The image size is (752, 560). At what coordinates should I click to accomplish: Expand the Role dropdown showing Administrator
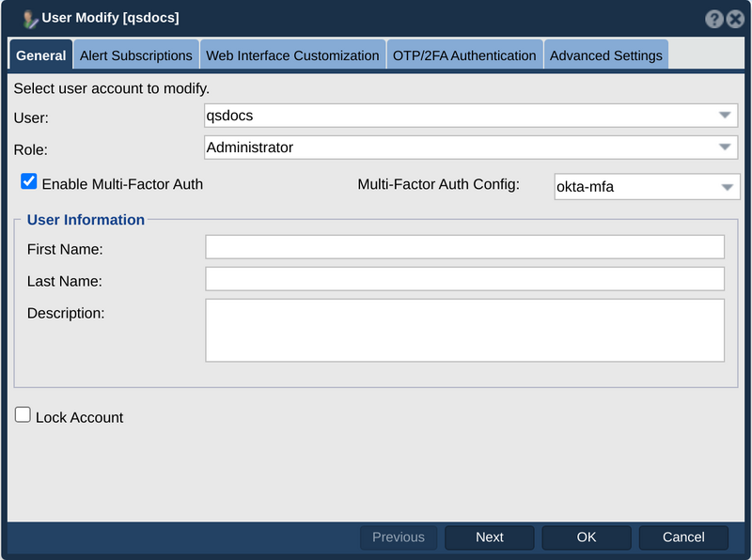[x=471, y=148]
